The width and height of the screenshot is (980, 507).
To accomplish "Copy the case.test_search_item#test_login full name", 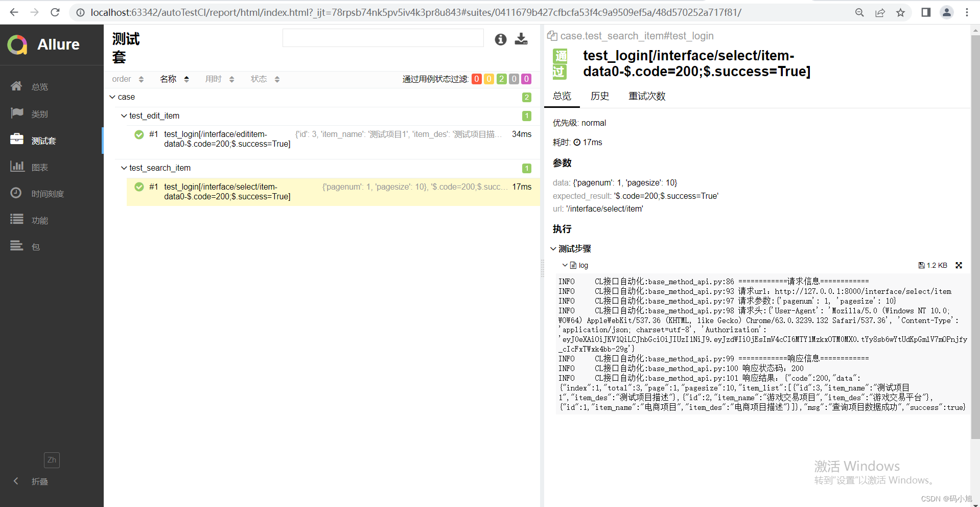I will click(552, 36).
